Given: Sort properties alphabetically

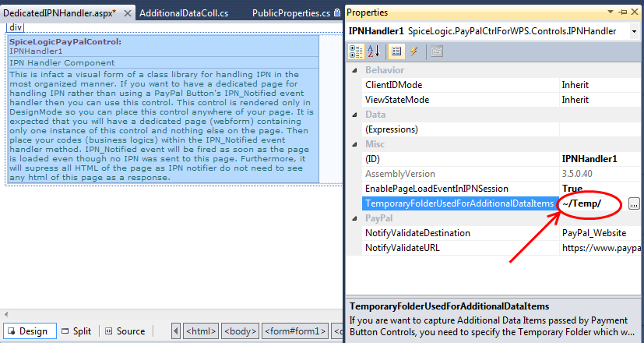Looking at the screenshot, I should pos(373,51).
